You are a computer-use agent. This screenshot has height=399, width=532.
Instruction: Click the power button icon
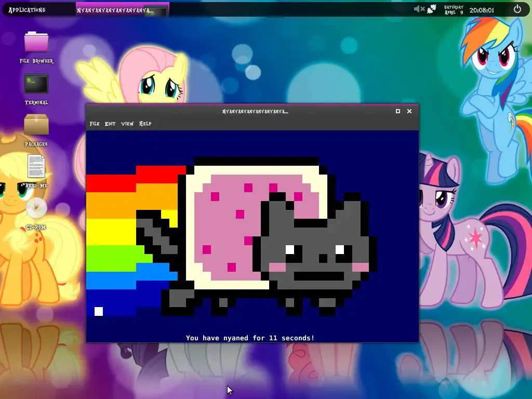coord(517,9)
